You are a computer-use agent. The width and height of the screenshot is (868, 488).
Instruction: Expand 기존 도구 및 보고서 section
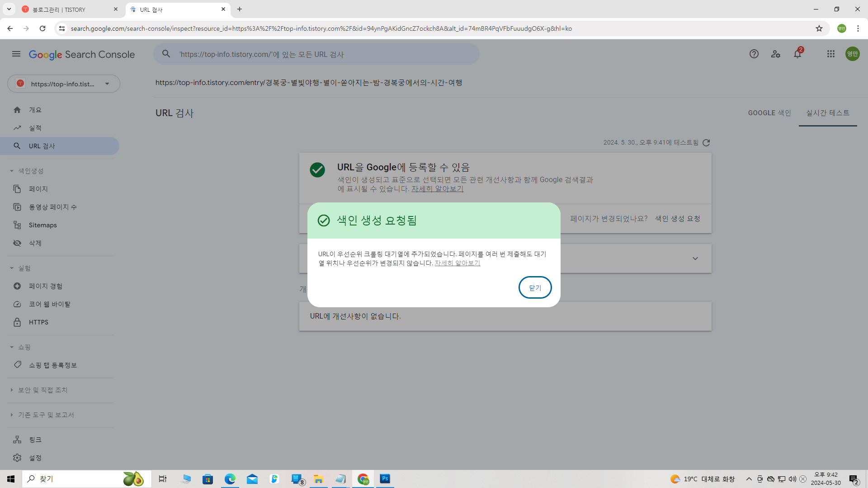(12, 415)
